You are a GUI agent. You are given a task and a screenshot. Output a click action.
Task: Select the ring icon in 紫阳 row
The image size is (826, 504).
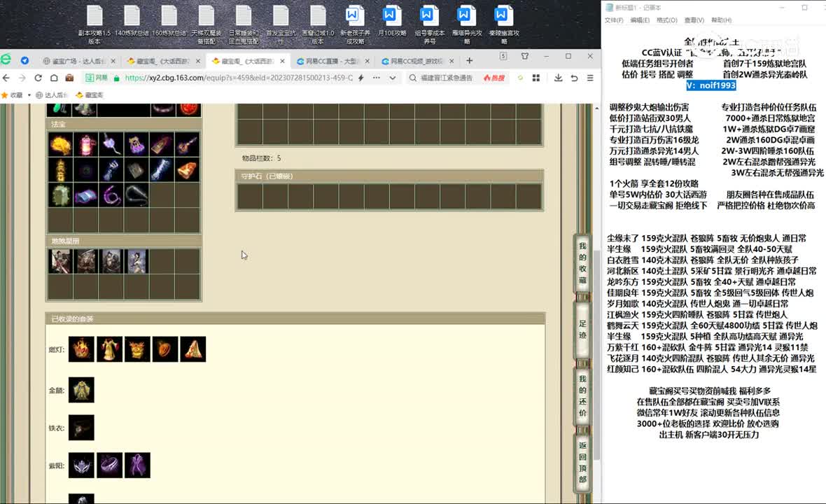109,465
